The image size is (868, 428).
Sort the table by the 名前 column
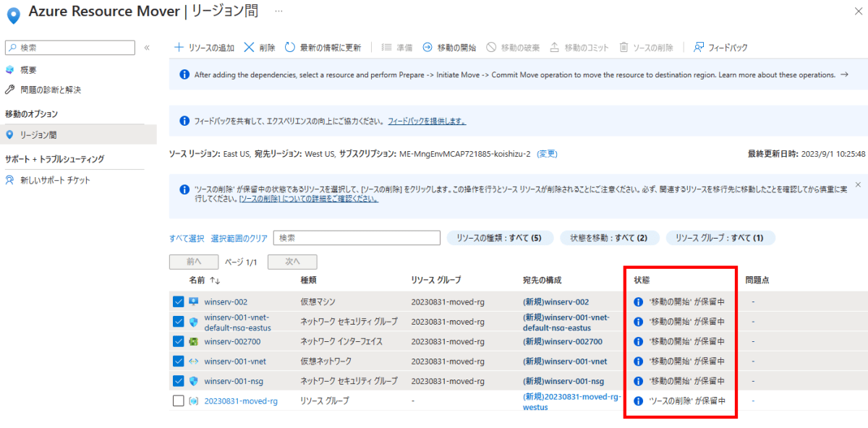(x=204, y=280)
